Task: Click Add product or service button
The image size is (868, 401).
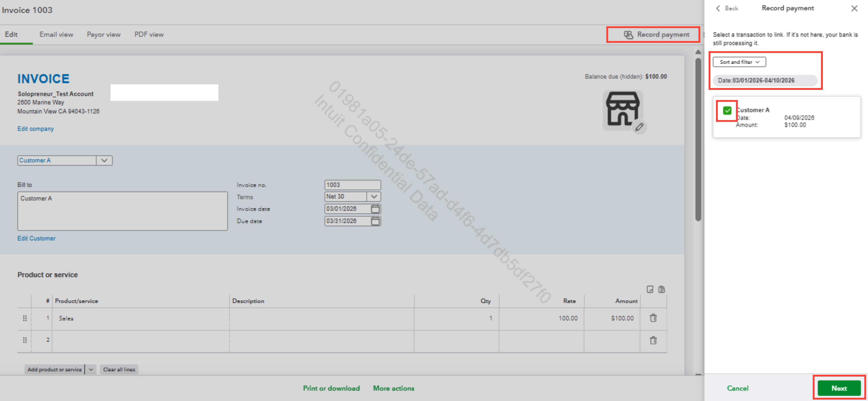Action: coord(55,369)
